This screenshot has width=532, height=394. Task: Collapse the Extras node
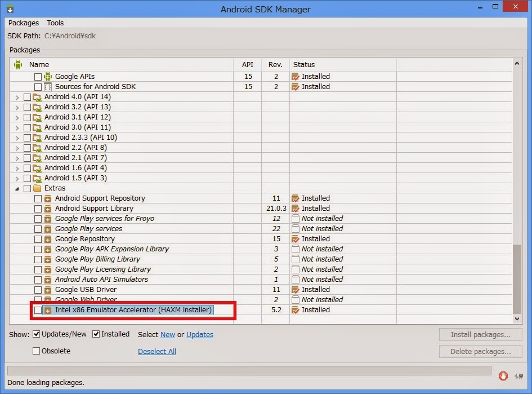17,189
